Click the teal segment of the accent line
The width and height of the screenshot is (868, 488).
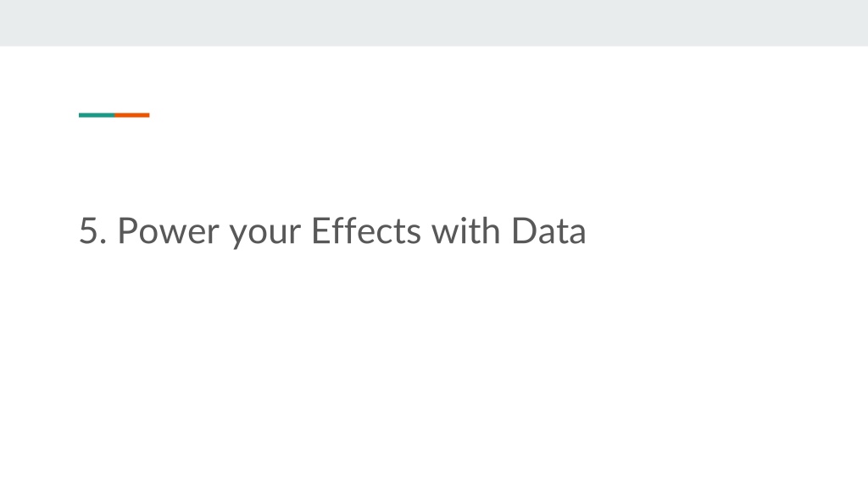click(x=97, y=115)
